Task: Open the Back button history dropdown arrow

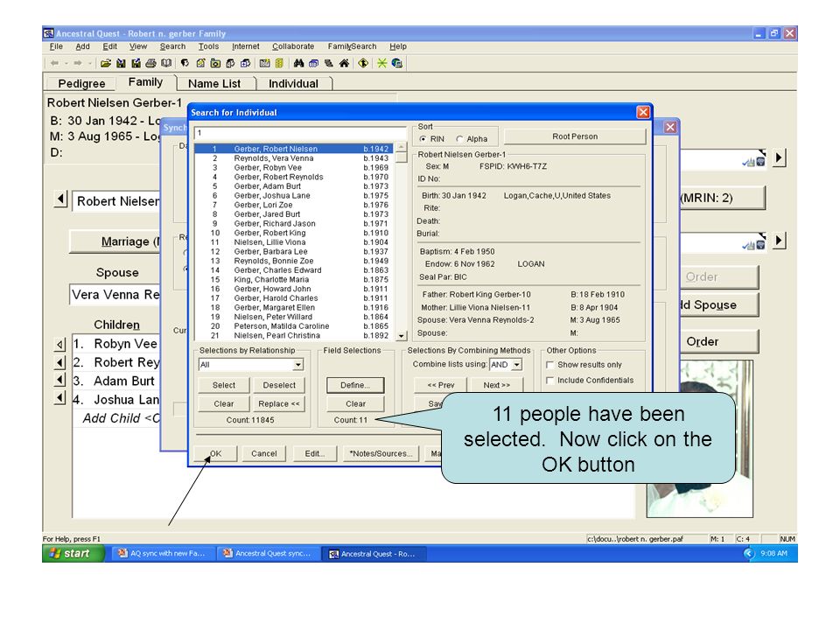Action: point(66,63)
